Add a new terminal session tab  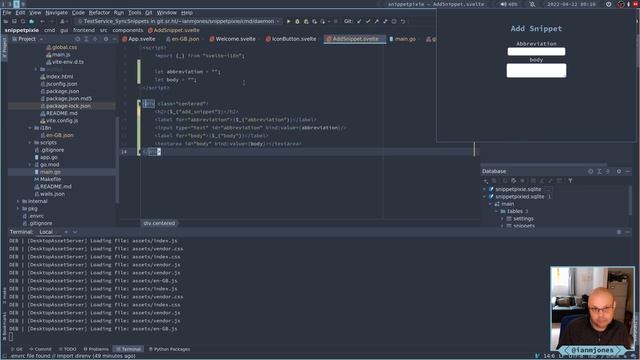(x=66, y=232)
